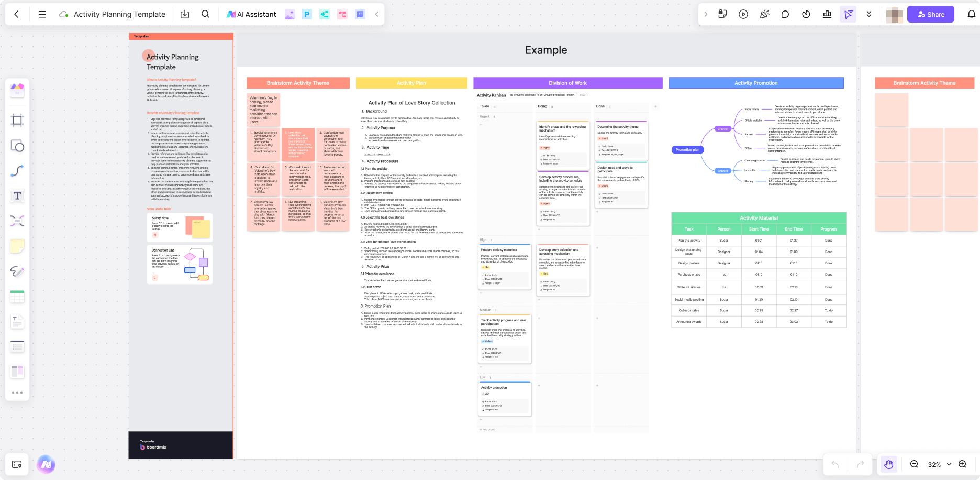The height and width of the screenshot is (480, 980).
Task: Pick the connection line tool
Action: click(x=17, y=171)
